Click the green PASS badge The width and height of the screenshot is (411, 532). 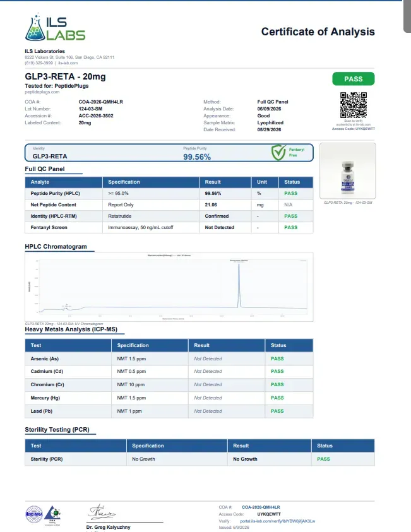354,79
